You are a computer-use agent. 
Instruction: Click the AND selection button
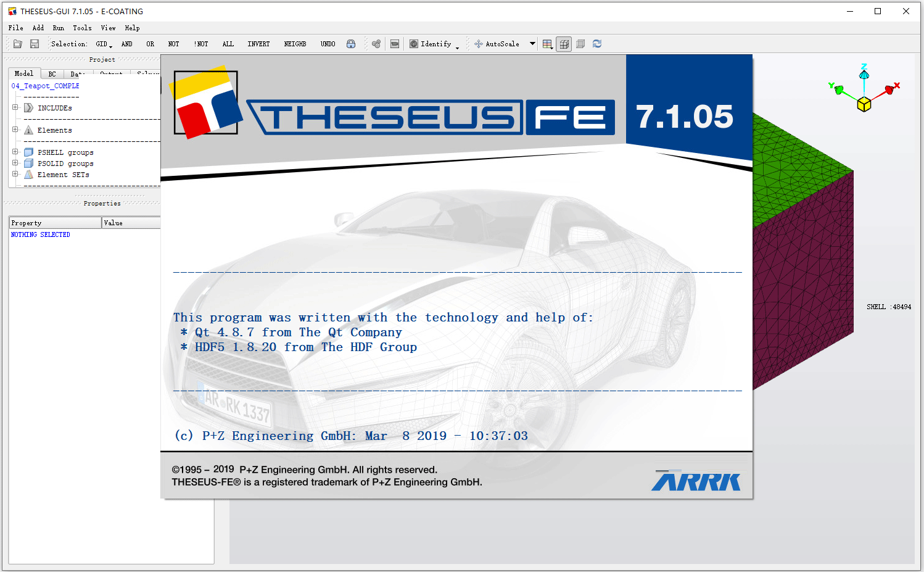coord(127,44)
